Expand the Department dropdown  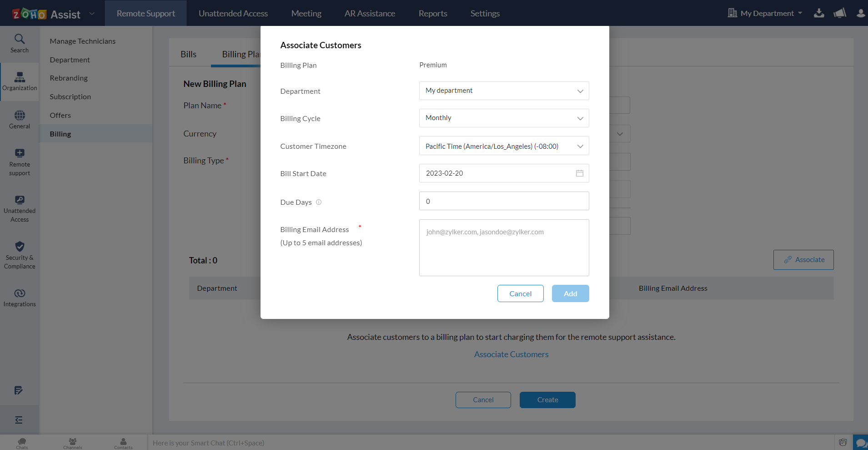click(x=504, y=91)
